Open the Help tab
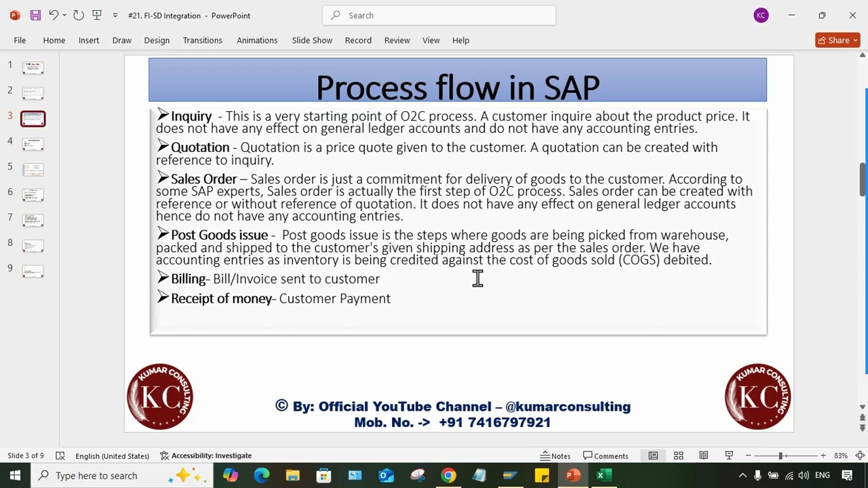 click(460, 40)
